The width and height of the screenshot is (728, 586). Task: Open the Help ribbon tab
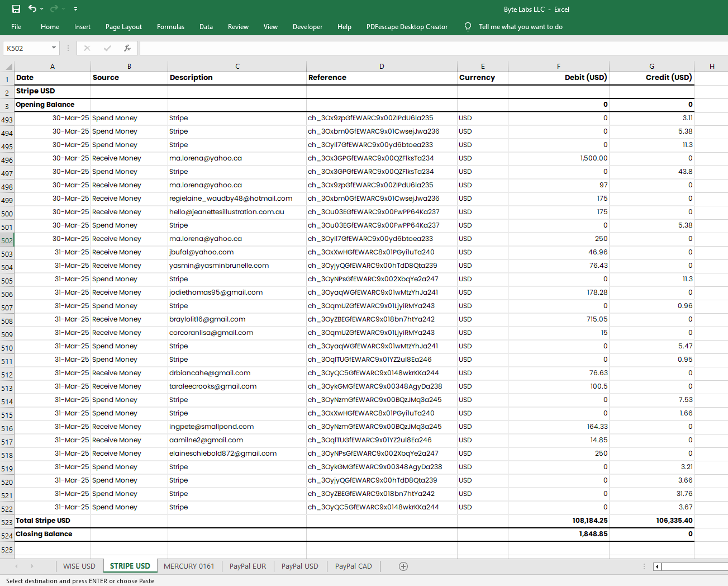[344, 27]
